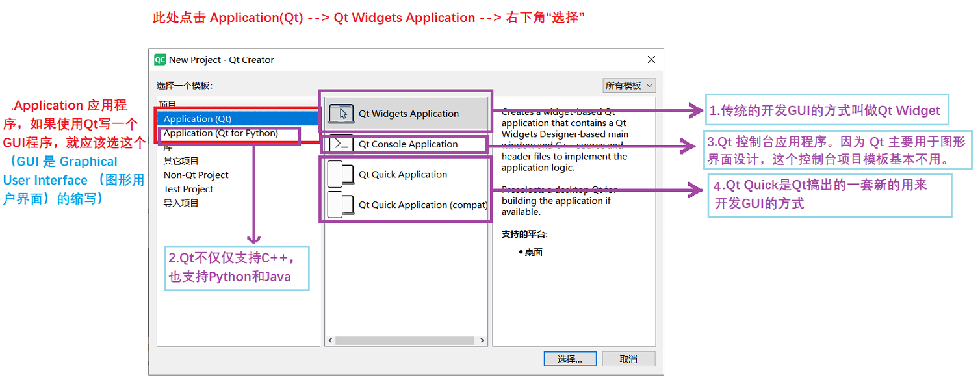Click the Qt Quick Application (compat) icon
This screenshot has width=980, height=382.
tap(340, 205)
